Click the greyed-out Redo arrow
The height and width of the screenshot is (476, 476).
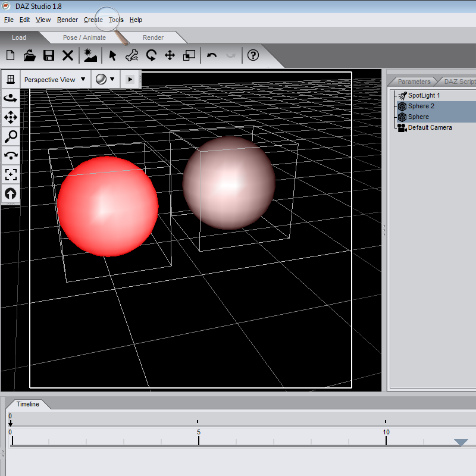click(231, 55)
